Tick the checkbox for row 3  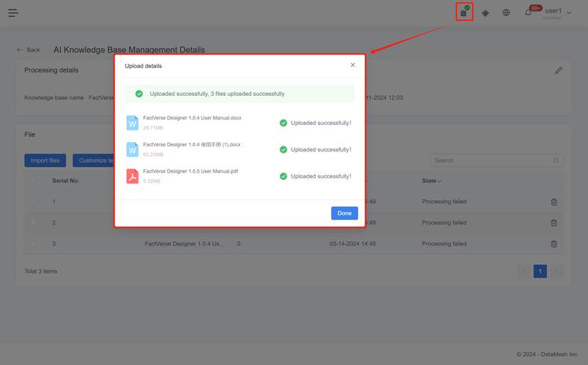point(33,244)
